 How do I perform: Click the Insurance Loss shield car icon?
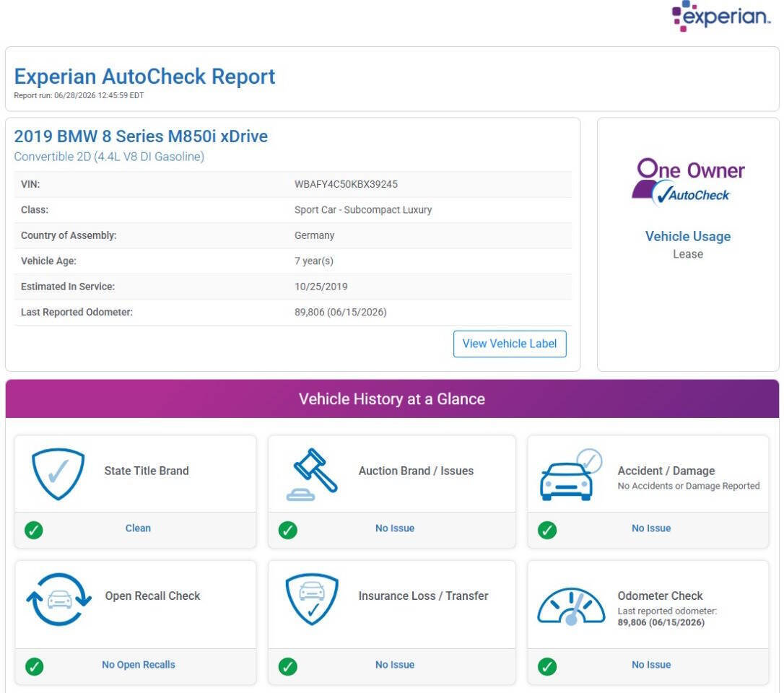click(x=312, y=599)
